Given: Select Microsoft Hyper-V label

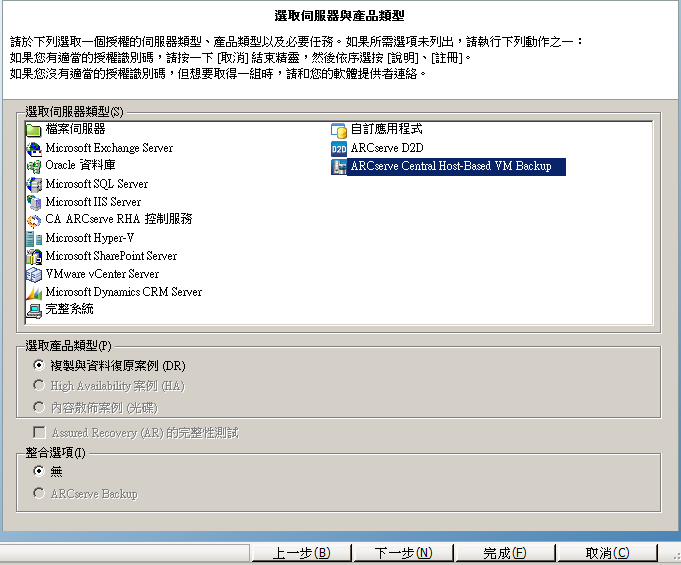Looking at the screenshot, I should [89, 238].
